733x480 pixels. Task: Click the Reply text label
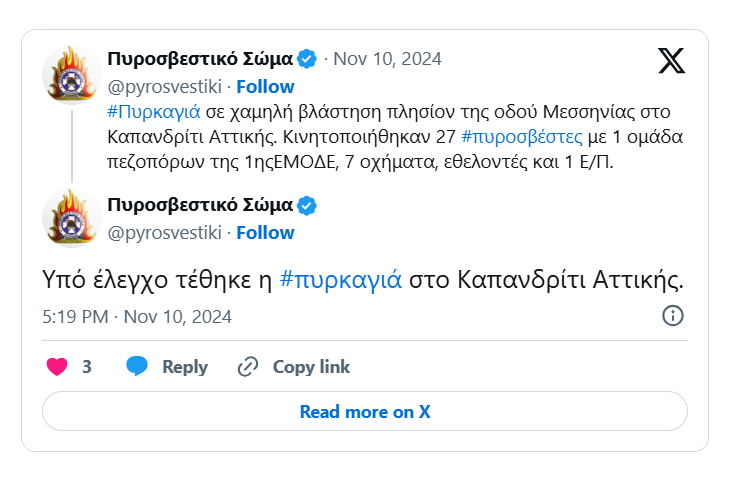click(185, 367)
